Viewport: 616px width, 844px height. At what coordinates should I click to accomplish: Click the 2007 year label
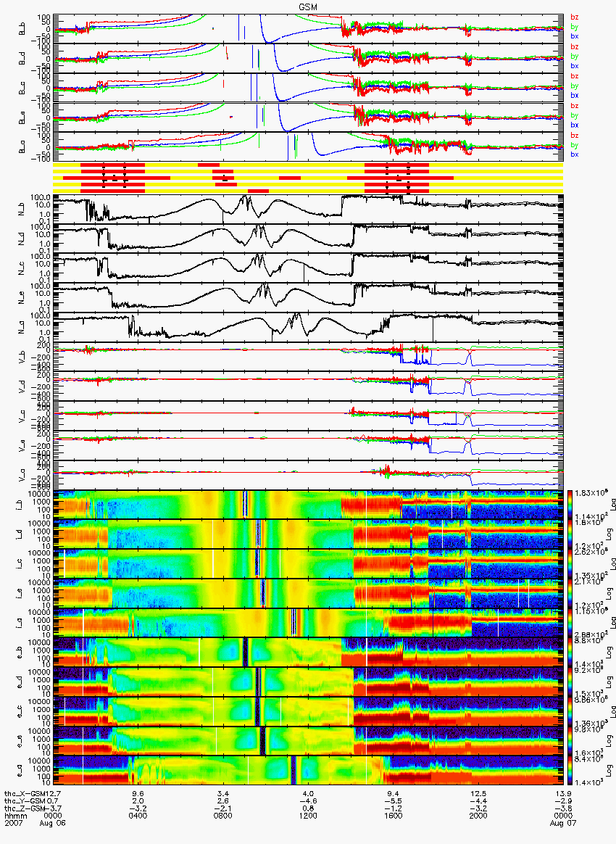12,824
